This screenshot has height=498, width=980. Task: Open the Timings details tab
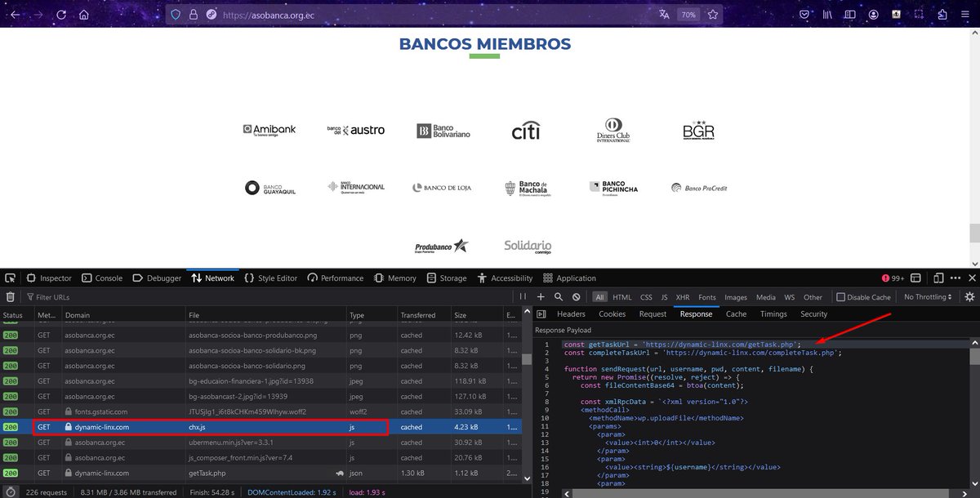(773, 314)
